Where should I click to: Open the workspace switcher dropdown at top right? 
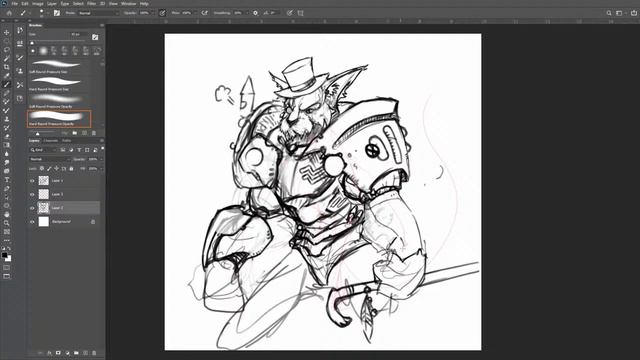620,13
